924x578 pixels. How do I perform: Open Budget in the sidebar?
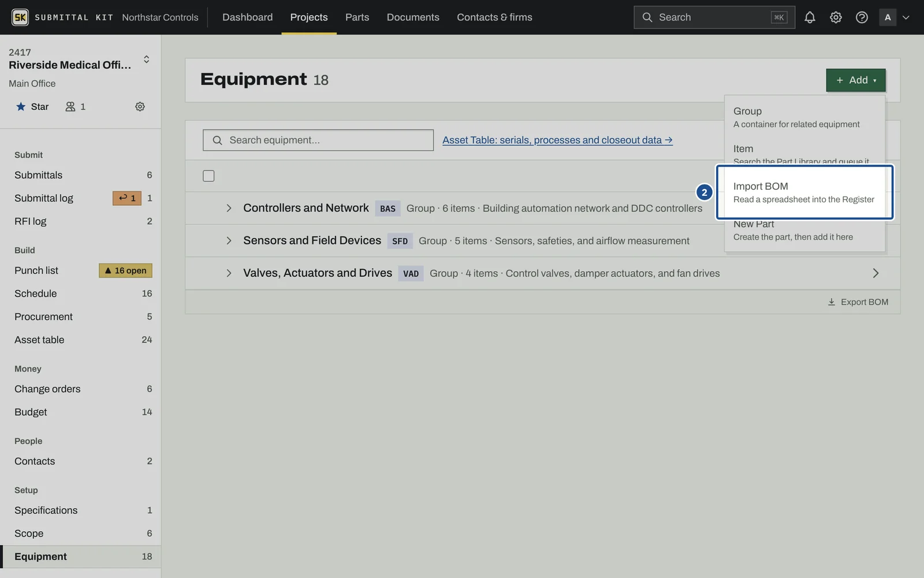point(81,412)
